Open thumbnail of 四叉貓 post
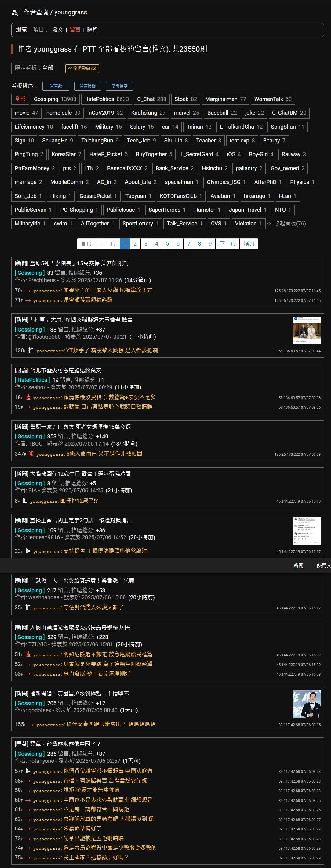Screen dimensions: 331x868 (x=307, y=330)
